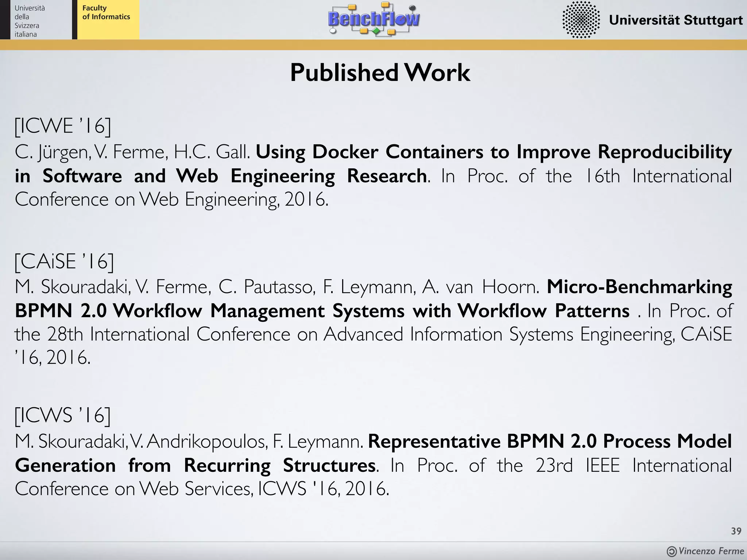Click the Creative Commons icon beside Vincenzo Ferme
The width and height of the screenshot is (747, 560).
[x=671, y=551]
